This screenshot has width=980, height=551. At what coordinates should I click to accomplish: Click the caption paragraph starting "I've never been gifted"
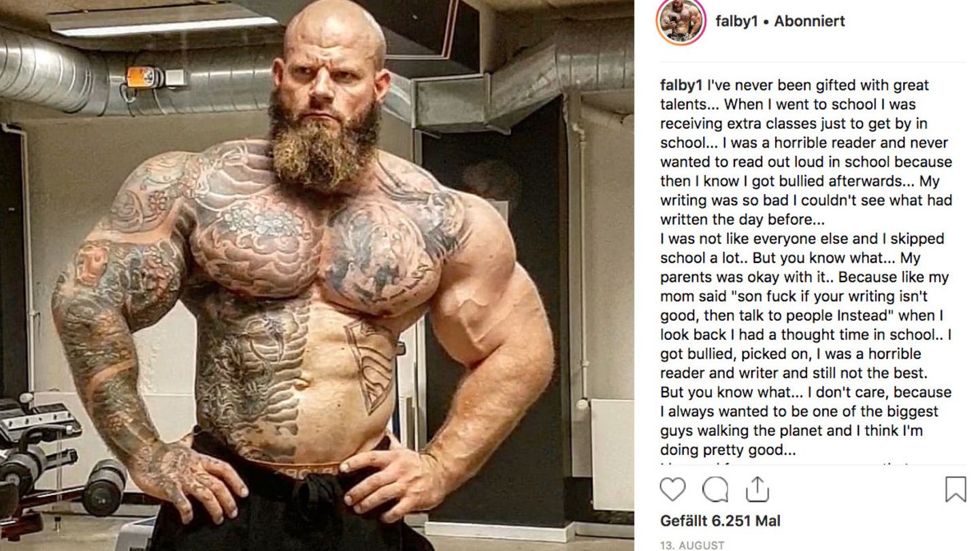tap(806, 153)
